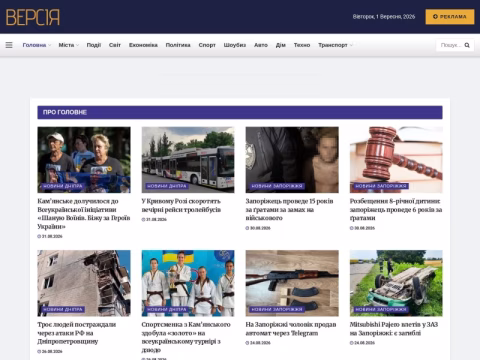Click date under Mitsubishi Pajero article
This screenshot has height=360, width=480.
[362, 343]
